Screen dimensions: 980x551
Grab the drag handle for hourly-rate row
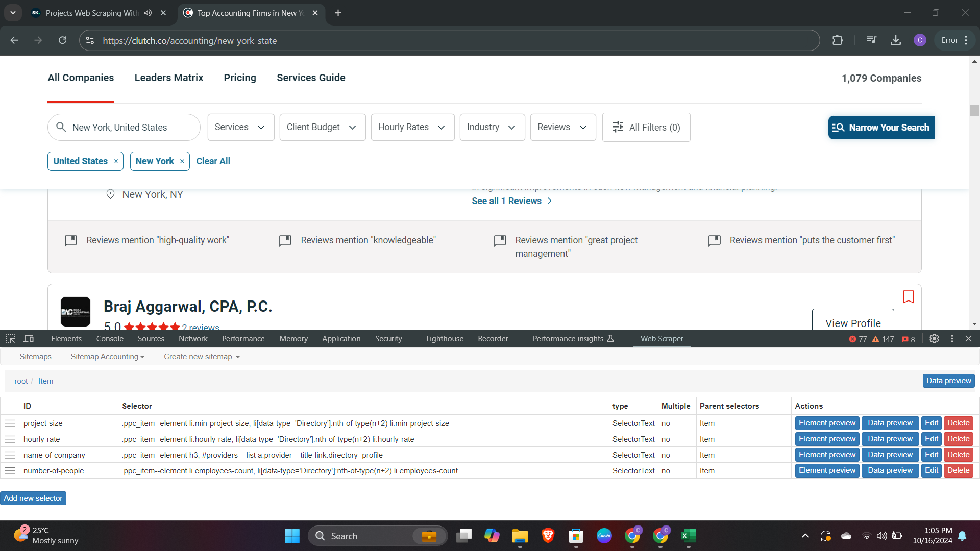(10, 439)
